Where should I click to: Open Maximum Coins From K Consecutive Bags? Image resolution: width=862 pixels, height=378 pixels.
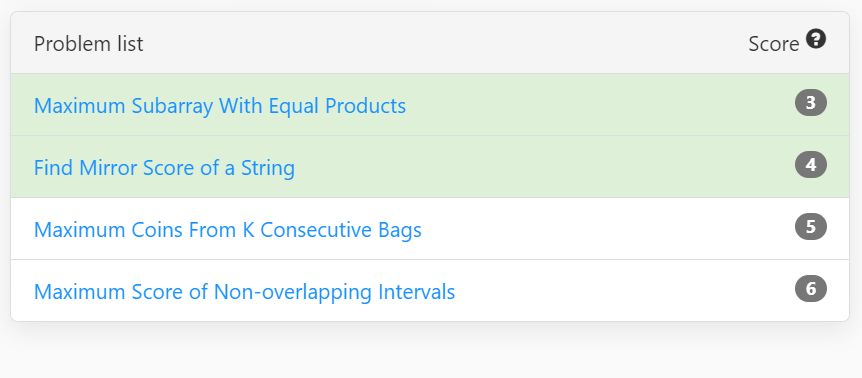[228, 230]
